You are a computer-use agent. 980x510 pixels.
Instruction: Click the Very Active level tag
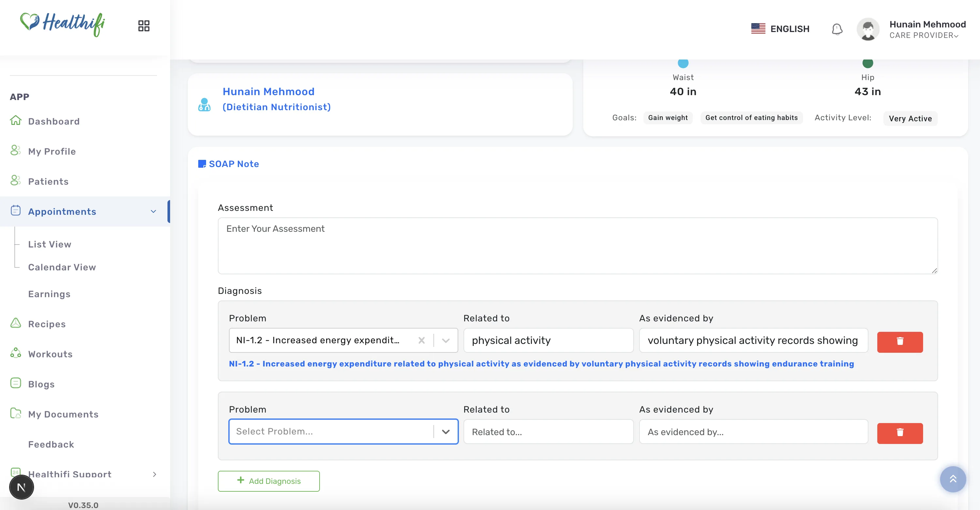click(910, 119)
